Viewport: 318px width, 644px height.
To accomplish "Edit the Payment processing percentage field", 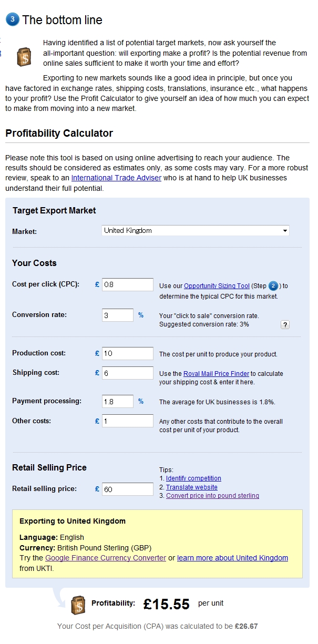I will [x=118, y=401].
